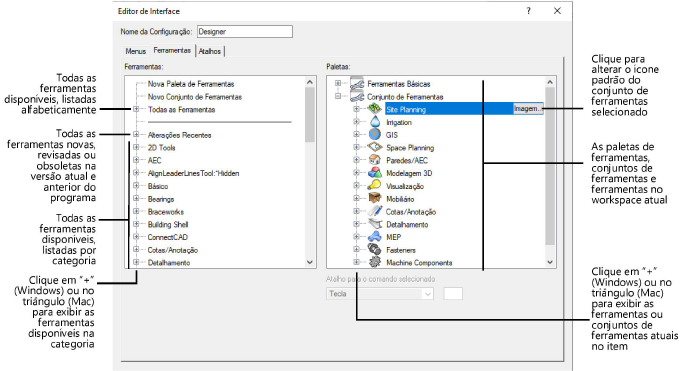Click the Conjunto de Ferramentas palette icon
The height and width of the screenshot is (371, 686).
(x=357, y=96)
